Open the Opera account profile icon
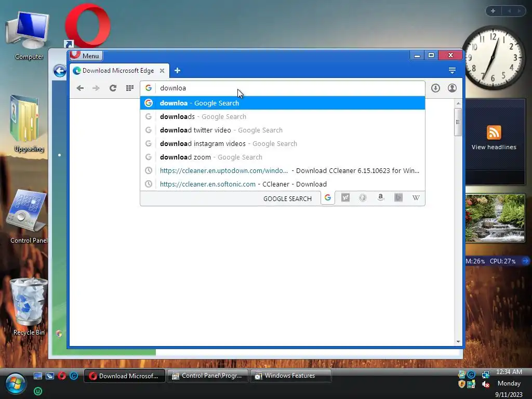Image resolution: width=532 pixels, height=399 pixels. (452, 88)
